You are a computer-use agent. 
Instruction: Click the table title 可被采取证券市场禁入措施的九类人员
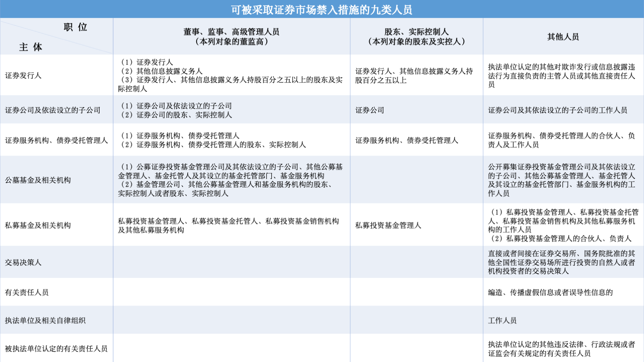(322, 9)
